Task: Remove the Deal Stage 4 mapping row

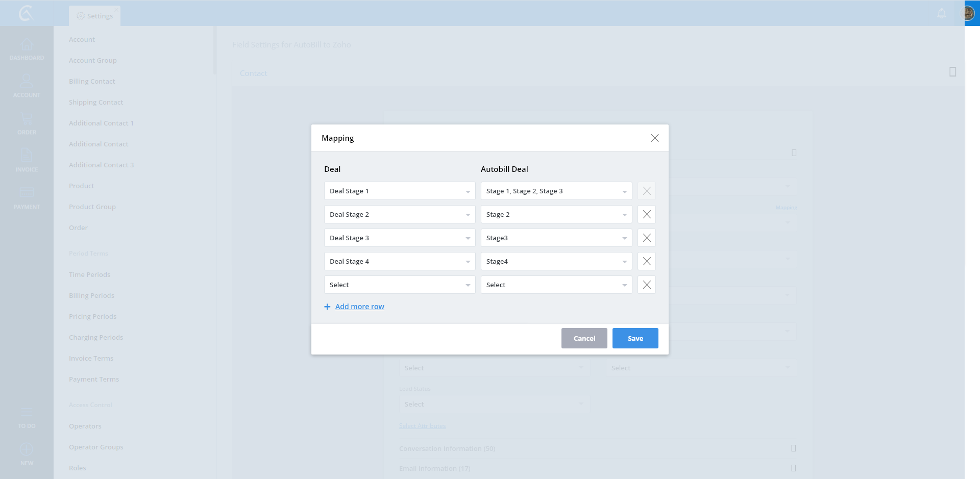Action: tap(646, 261)
